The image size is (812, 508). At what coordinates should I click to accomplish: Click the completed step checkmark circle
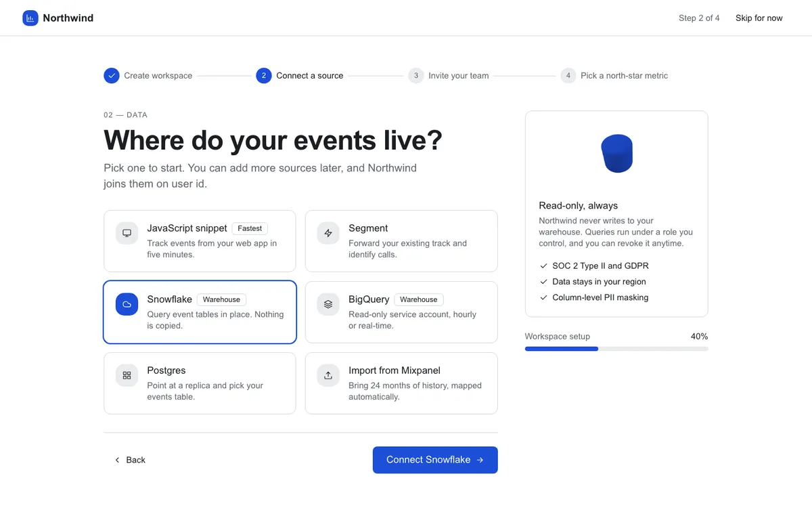(112, 75)
